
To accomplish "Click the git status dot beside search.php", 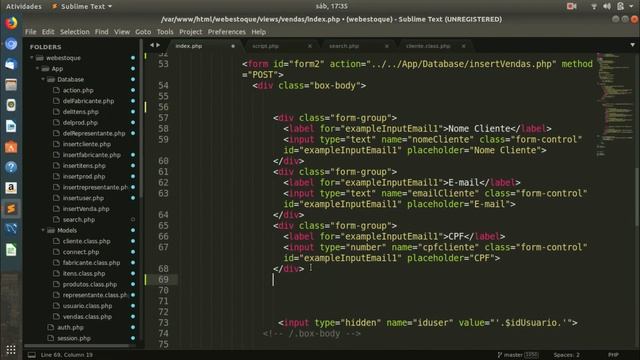I will pyautogui.click(x=133, y=220).
